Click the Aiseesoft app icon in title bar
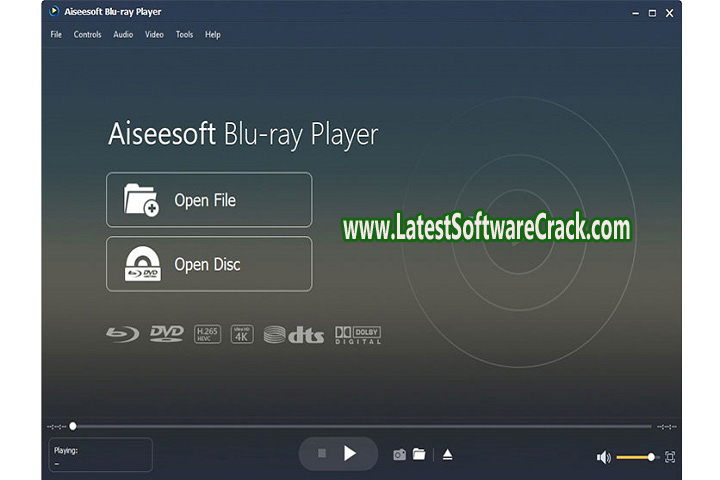Image resolution: width=720 pixels, height=480 pixels. tap(55, 12)
